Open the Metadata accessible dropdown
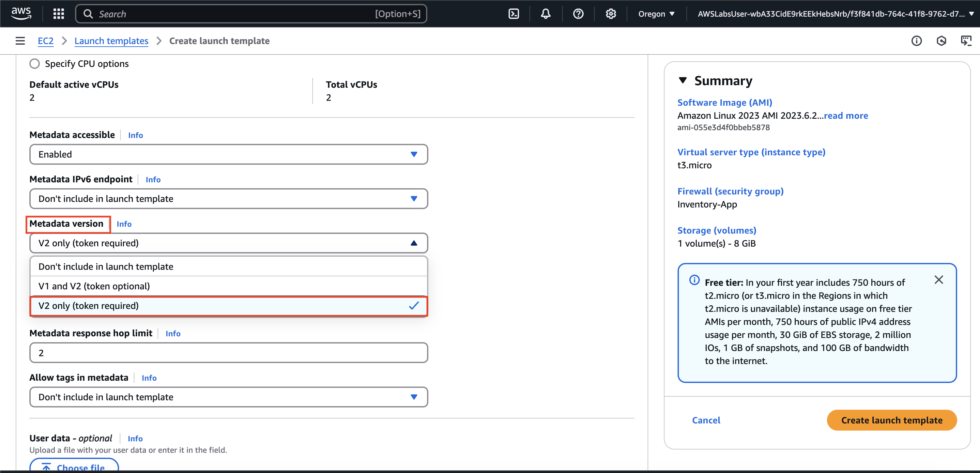Viewport: 980px width, 473px height. (229, 154)
